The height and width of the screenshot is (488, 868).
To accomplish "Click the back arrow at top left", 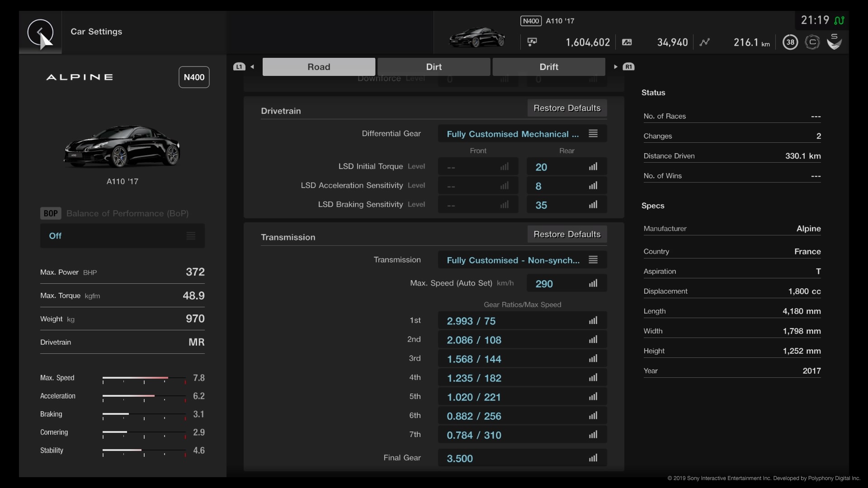I will [x=41, y=33].
